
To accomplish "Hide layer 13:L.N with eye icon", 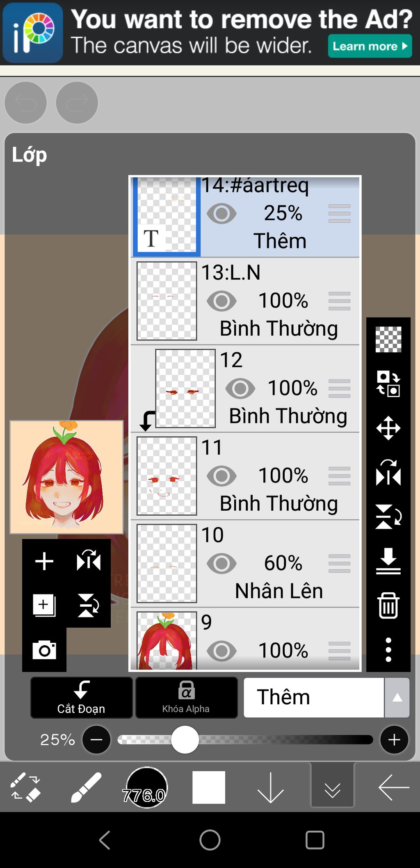I will coord(221,301).
